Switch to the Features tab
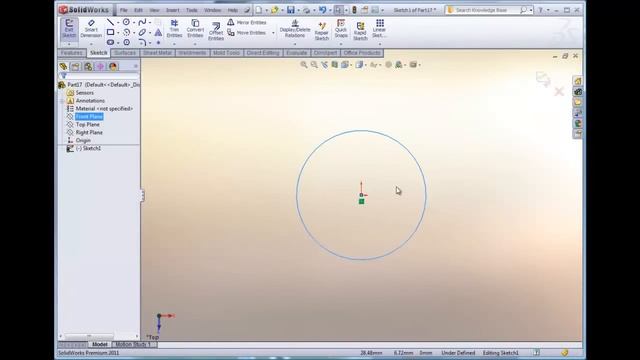 (71, 53)
